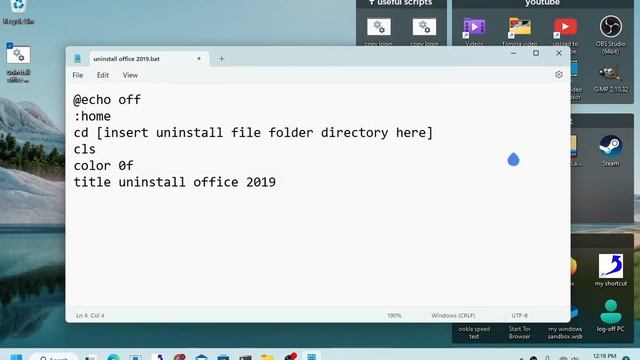Open the Edit menu in Notepad
Screen dimensions: 640x360
(103, 75)
